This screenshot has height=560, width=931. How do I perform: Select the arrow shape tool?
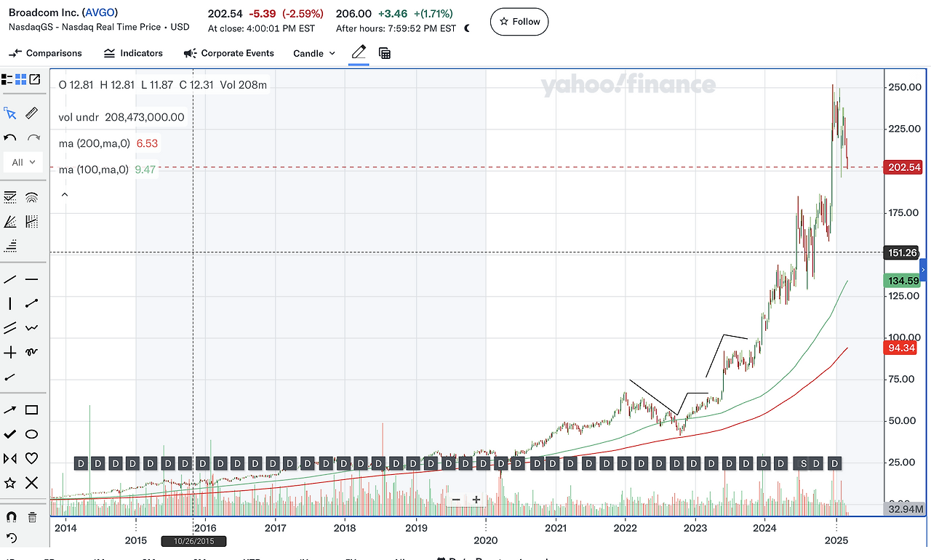pos(10,410)
